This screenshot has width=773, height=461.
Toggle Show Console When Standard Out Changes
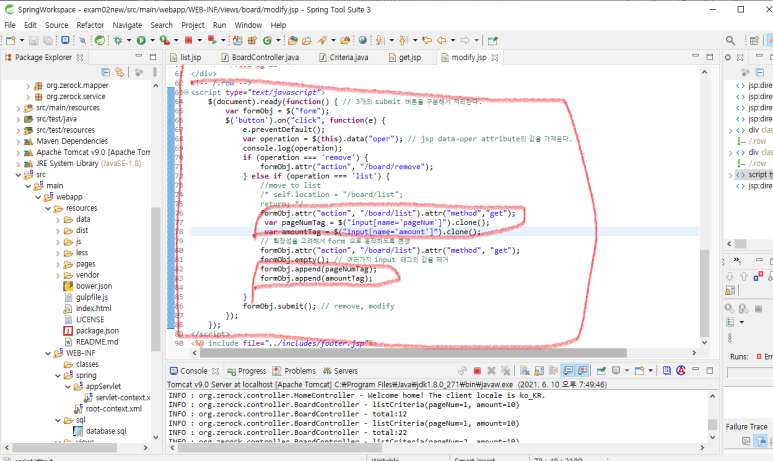click(568, 371)
